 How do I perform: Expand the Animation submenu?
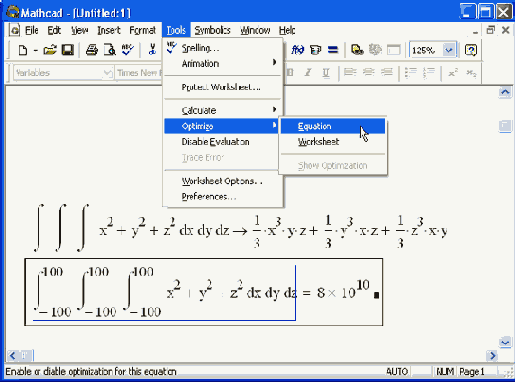[223, 63]
